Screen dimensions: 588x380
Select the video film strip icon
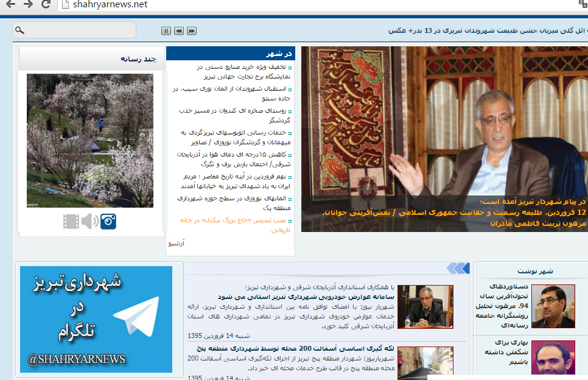pyautogui.click(x=71, y=221)
